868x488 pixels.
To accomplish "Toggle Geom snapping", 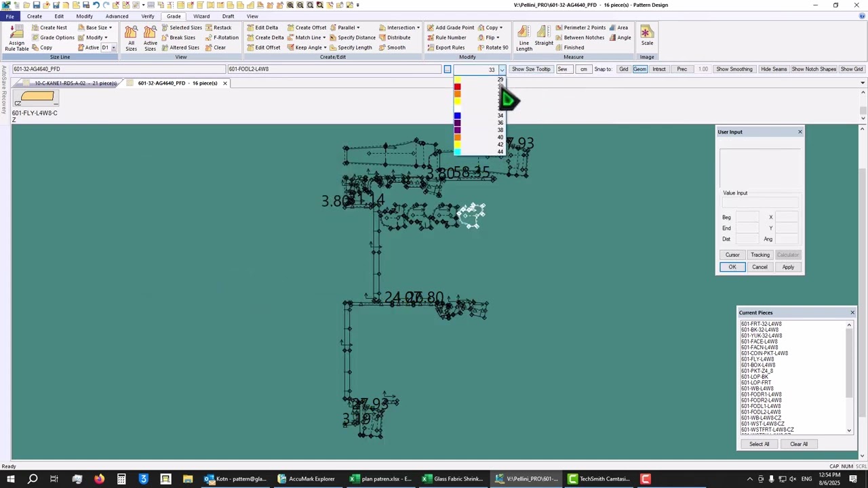I will click(x=639, y=69).
